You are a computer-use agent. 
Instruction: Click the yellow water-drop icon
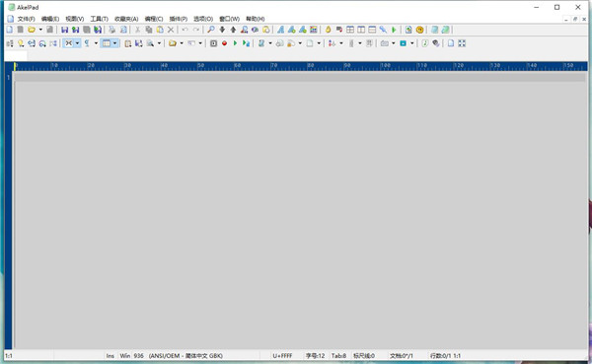click(329, 30)
